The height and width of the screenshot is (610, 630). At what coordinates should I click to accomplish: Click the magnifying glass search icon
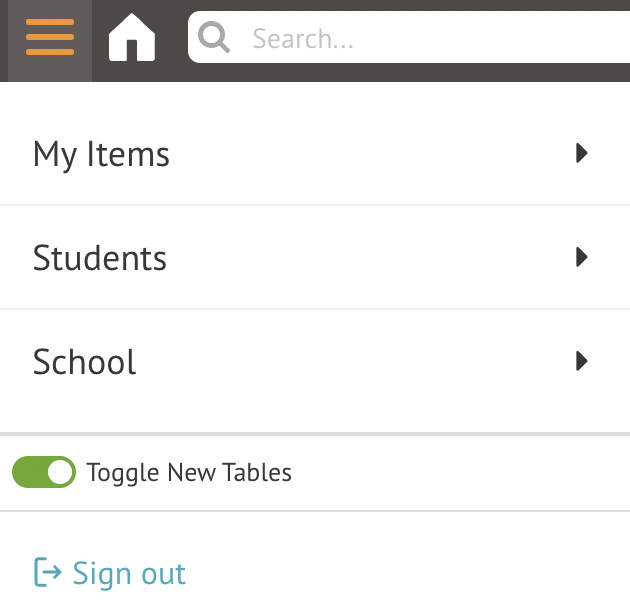click(214, 37)
